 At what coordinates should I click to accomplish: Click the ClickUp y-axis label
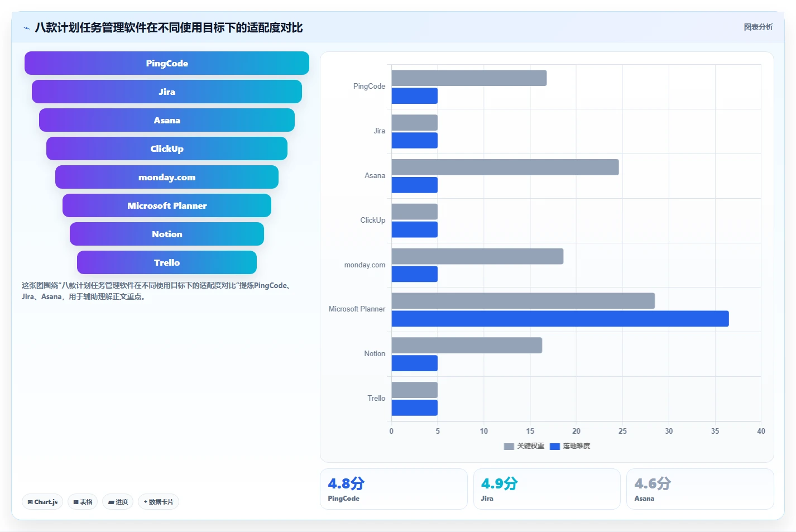(x=373, y=221)
